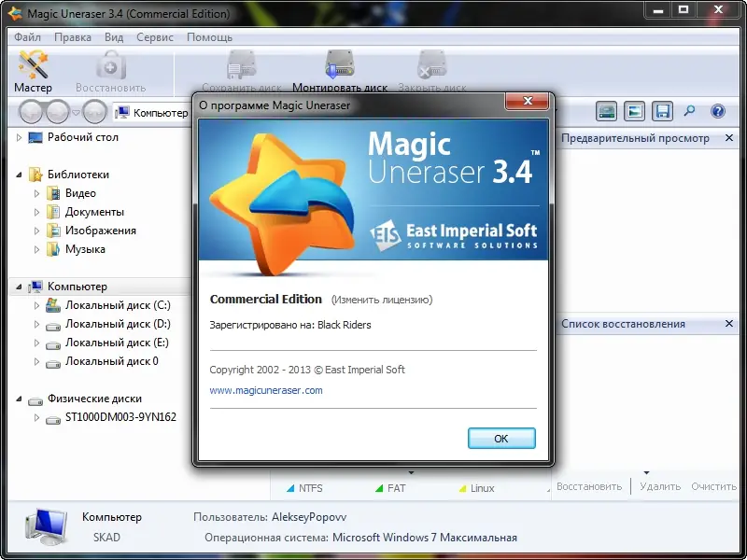Select Локальный диск (E:)

tap(117, 343)
